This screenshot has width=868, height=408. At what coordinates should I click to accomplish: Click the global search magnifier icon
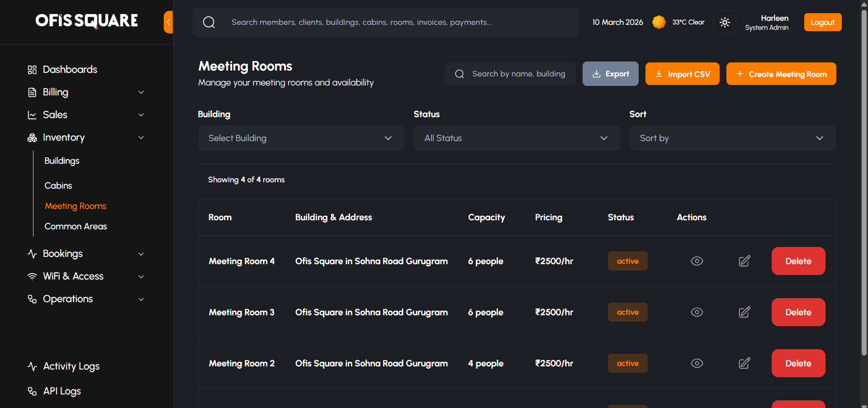pos(209,22)
